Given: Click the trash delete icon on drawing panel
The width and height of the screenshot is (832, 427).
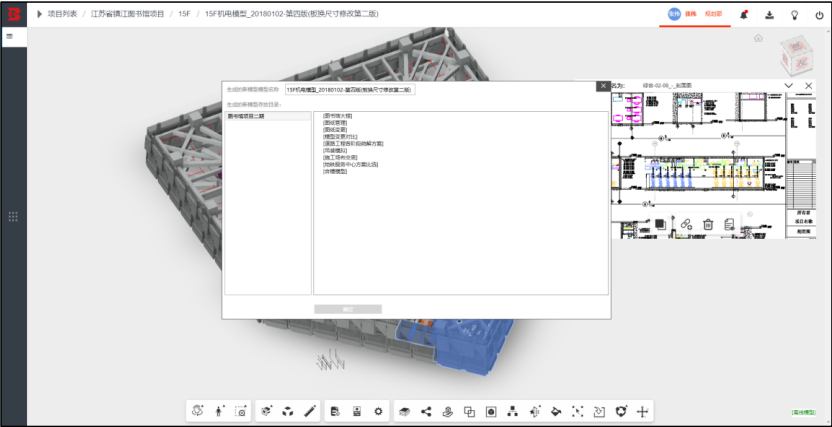Looking at the screenshot, I should [708, 224].
